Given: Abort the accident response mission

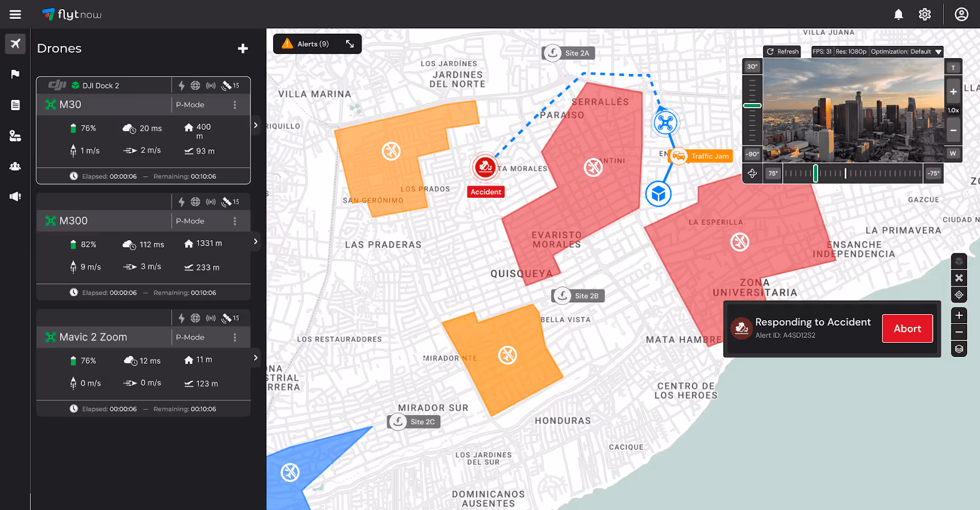Looking at the screenshot, I should coord(907,329).
